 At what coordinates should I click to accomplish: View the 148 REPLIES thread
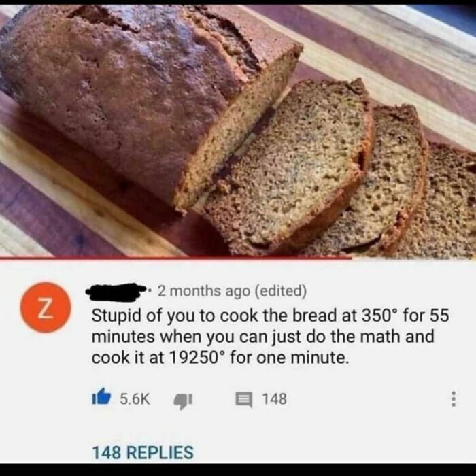coord(143,452)
